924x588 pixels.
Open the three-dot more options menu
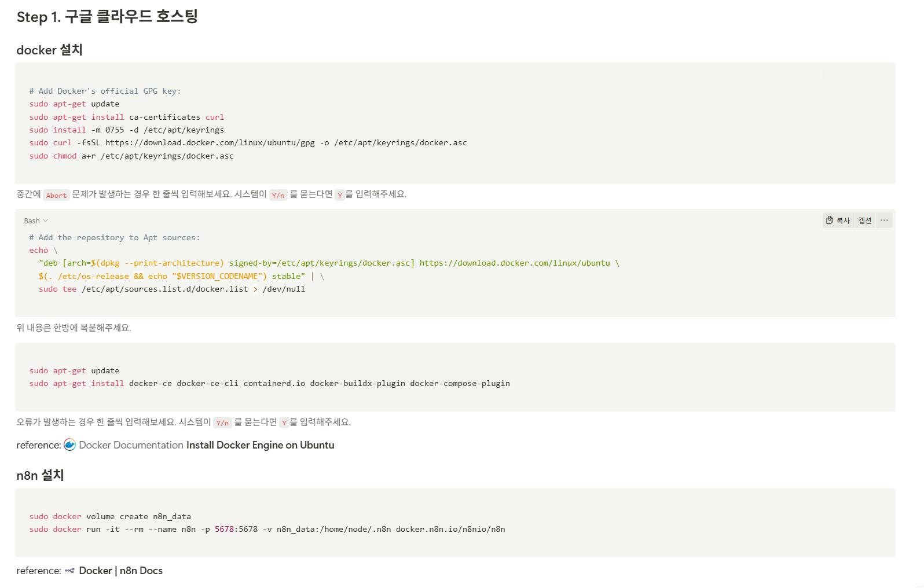tap(884, 220)
